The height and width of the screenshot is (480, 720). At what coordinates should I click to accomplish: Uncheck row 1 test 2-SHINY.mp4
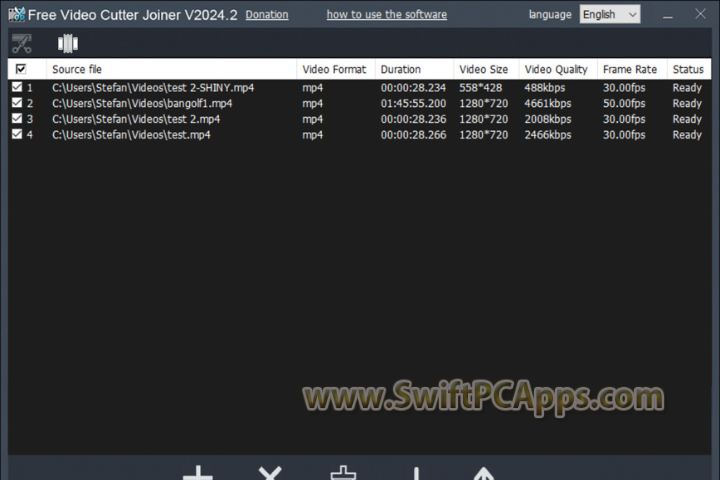click(17, 87)
